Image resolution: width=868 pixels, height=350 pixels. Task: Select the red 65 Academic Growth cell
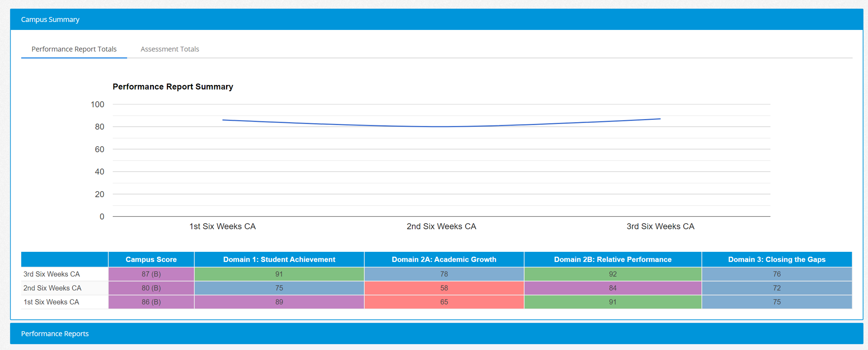pyautogui.click(x=444, y=302)
